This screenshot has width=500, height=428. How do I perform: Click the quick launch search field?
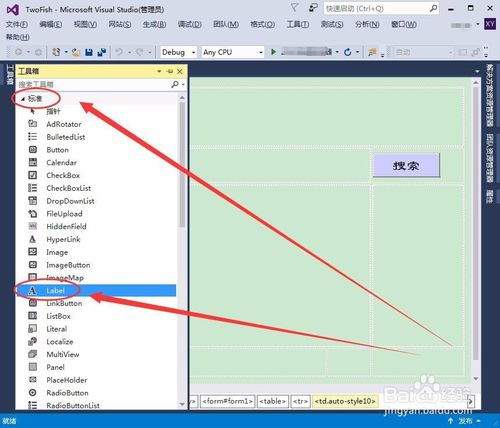pyautogui.click(x=381, y=9)
